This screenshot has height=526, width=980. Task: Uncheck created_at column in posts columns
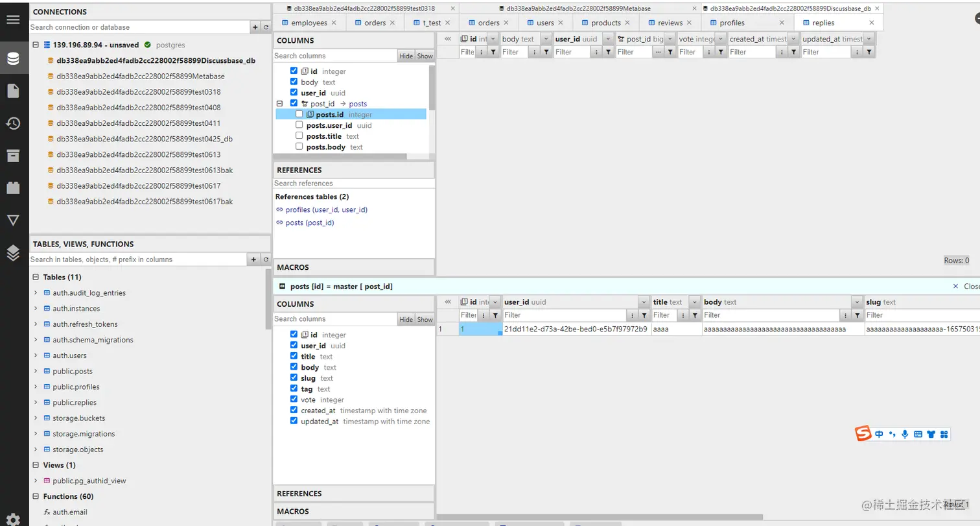[x=294, y=411]
